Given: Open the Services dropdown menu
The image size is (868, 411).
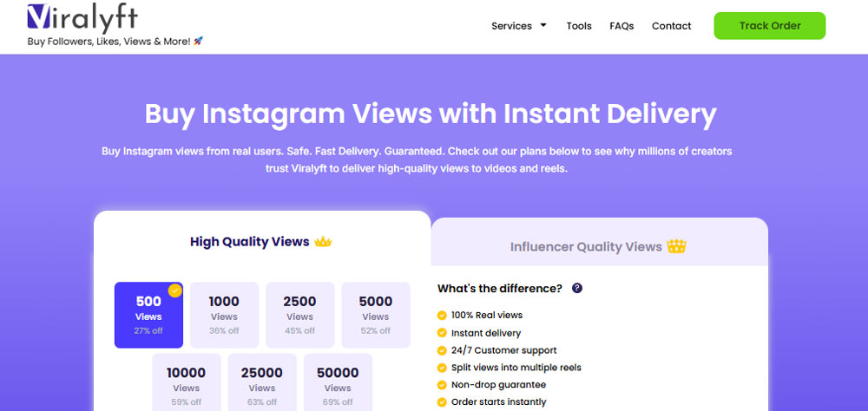Looking at the screenshot, I should pyautogui.click(x=519, y=25).
